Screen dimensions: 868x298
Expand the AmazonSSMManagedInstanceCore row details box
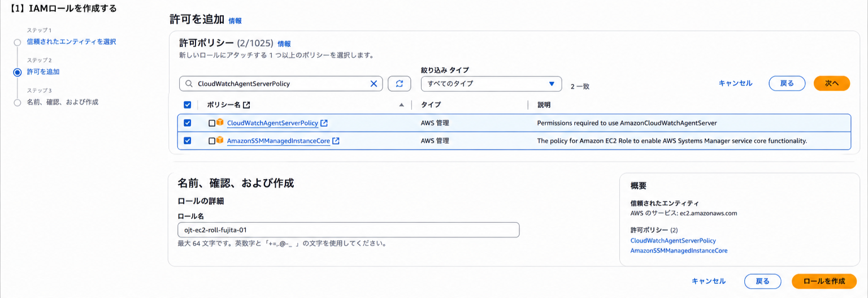pyautogui.click(x=212, y=141)
